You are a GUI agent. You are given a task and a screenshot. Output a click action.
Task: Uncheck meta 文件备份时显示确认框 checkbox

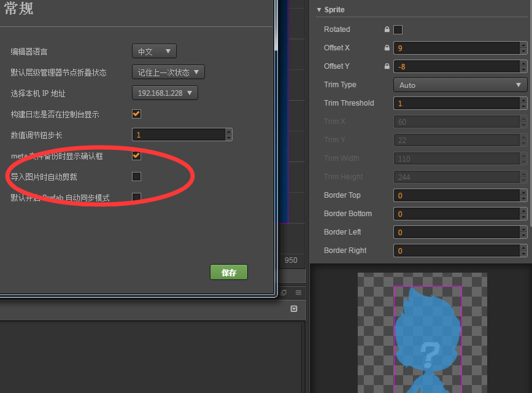coord(136,155)
